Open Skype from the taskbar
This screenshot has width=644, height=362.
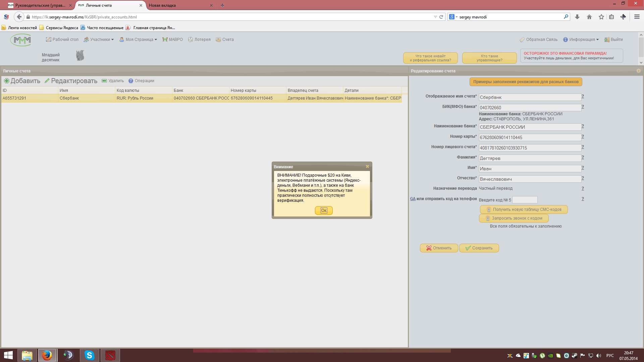coord(89,355)
